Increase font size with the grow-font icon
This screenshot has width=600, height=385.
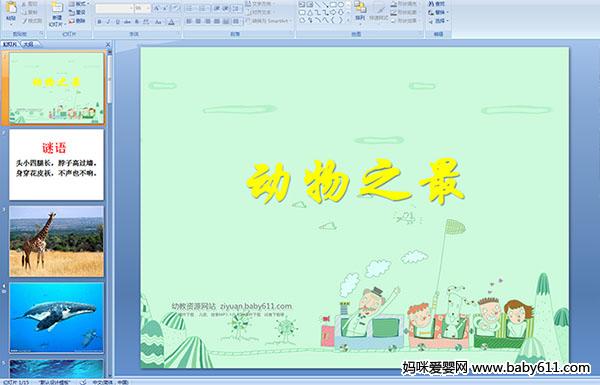coord(157,8)
